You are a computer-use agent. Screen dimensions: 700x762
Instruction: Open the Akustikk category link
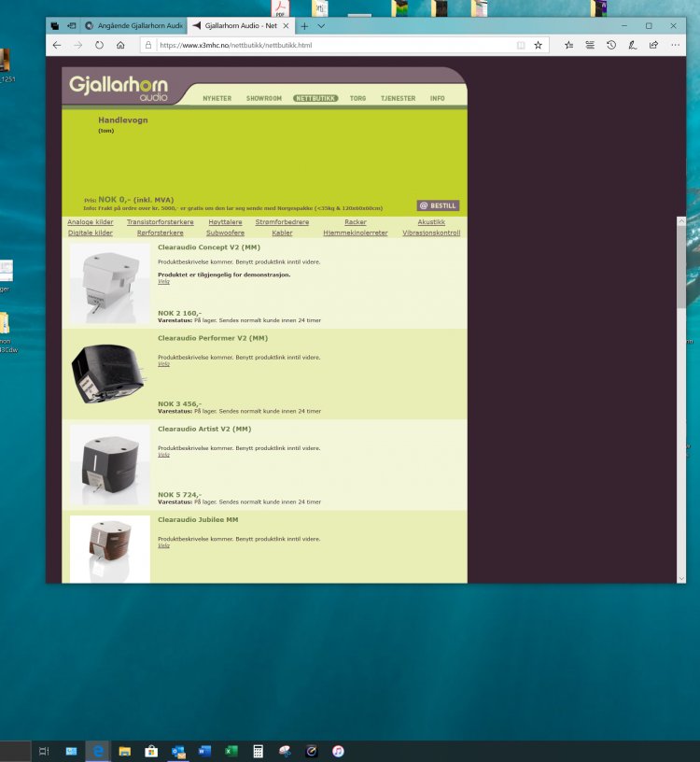pos(431,222)
